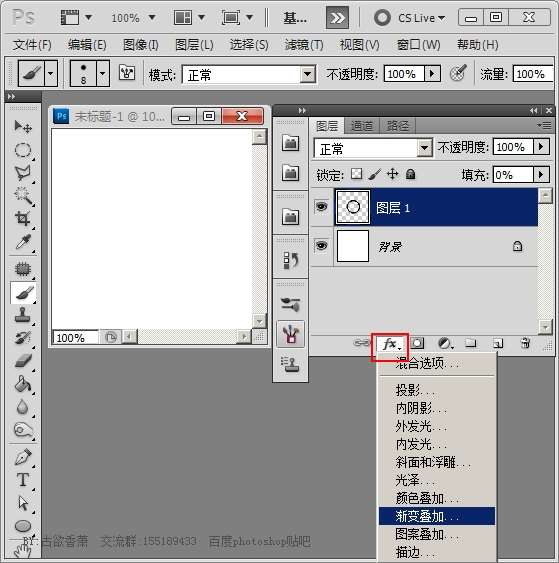Open 图层(L) menu
The height and width of the screenshot is (563, 559).
click(x=194, y=45)
